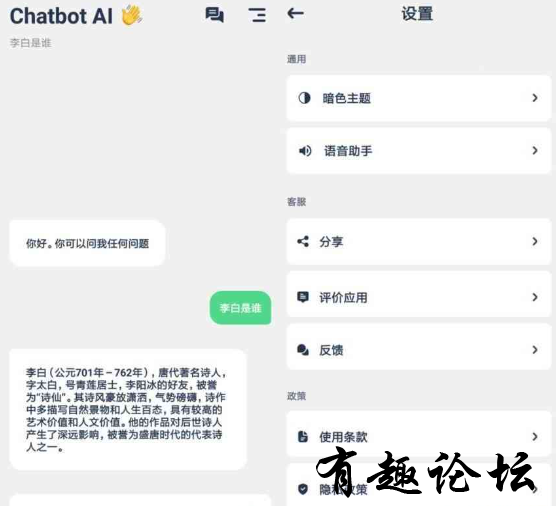The width and height of the screenshot is (558, 506).
Task: Click the 通用 section header
Action: pos(296,59)
